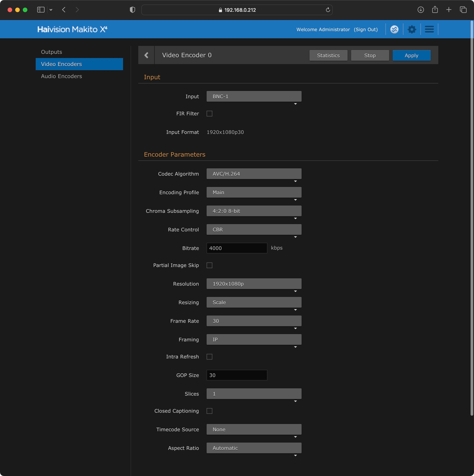Select Audio Encoders in the sidebar
Viewport: 474px width, 476px height.
coord(61,76)
